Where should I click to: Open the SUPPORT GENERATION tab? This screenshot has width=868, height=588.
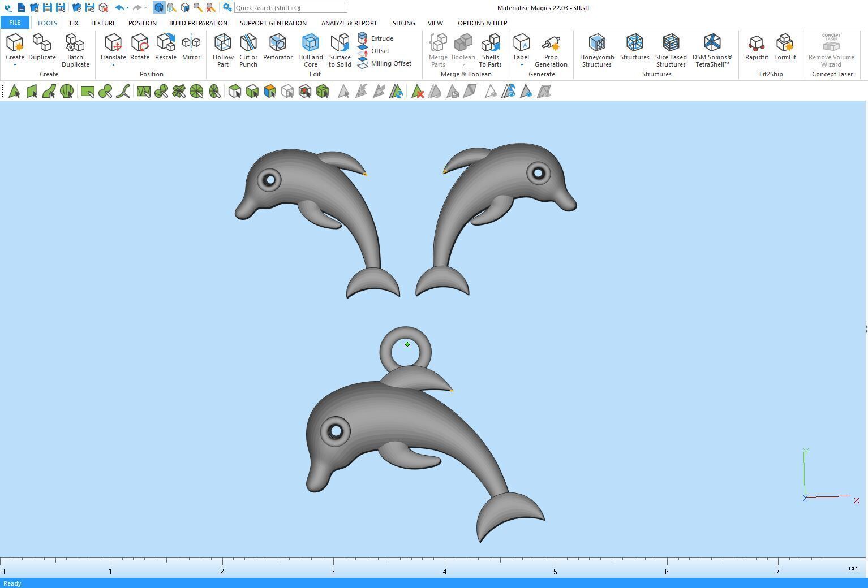point(273,23)
